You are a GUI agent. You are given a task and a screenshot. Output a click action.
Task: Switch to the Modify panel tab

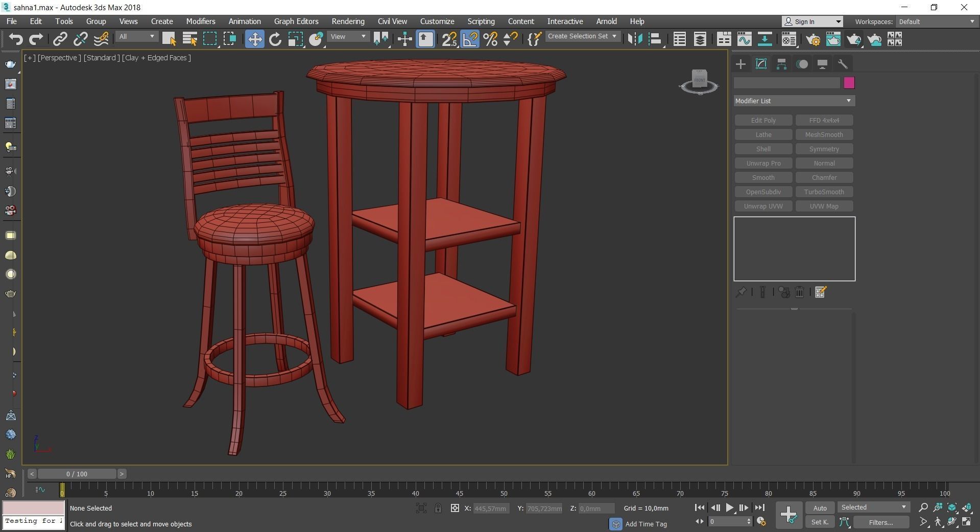click(761, 64)
